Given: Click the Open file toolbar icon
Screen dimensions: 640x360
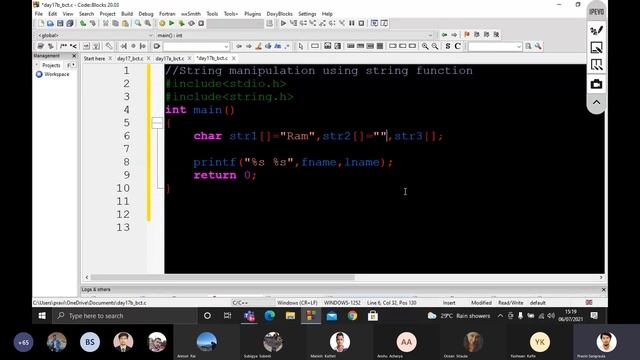Looking at the screenshot, I should 50,24.
